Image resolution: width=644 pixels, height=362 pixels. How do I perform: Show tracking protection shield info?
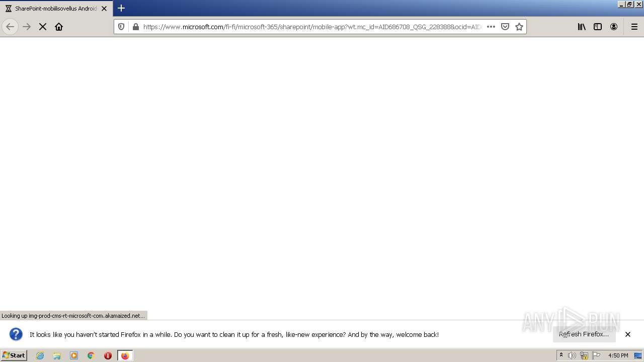[121, 27]
